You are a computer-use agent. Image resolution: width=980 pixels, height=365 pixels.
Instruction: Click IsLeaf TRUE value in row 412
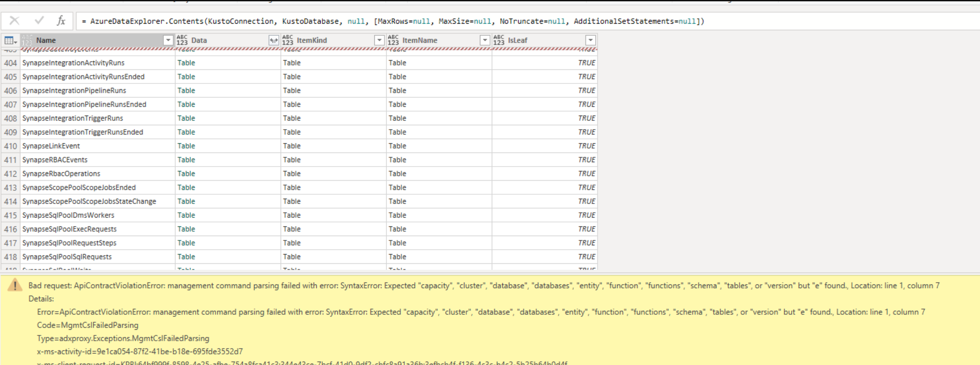click(586, 174)
